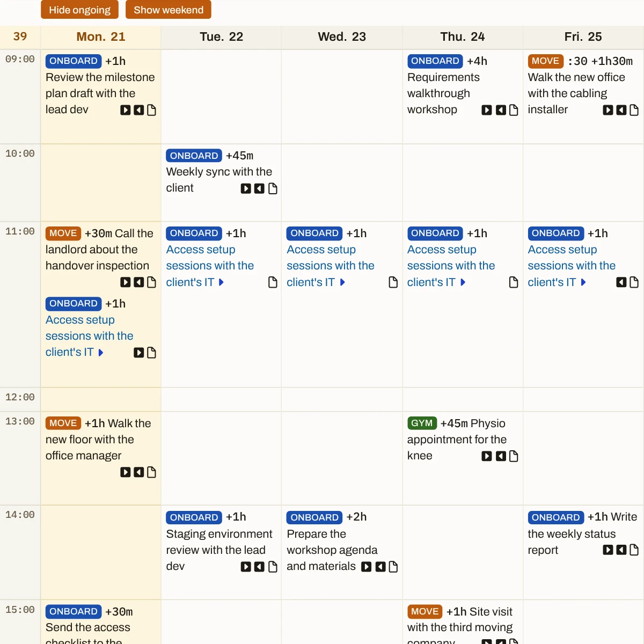Toggle Hide ongoing events
Viewport: 644px width, 644px height.
click(x=79, y=10)
